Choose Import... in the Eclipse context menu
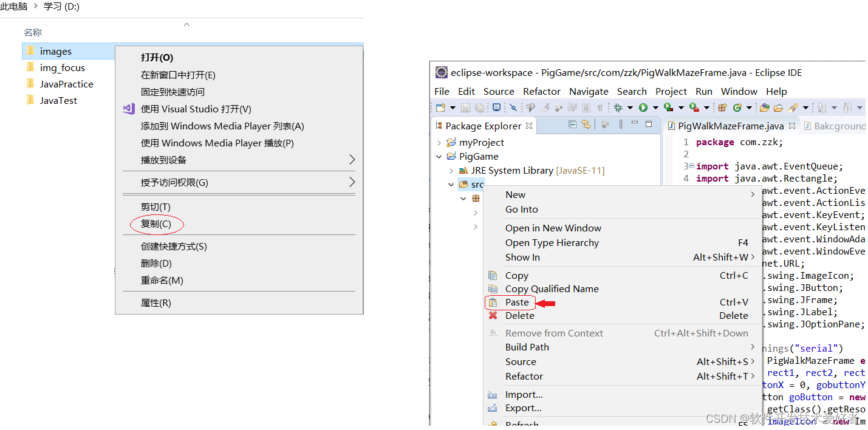Image resolution: width=868 pixels, height=430 pixels. click(623, 395)
